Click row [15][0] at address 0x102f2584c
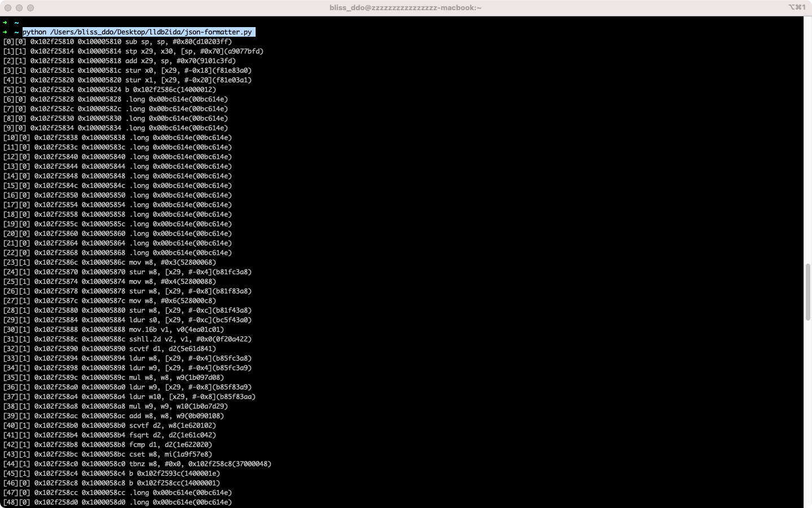 [117, 186]
